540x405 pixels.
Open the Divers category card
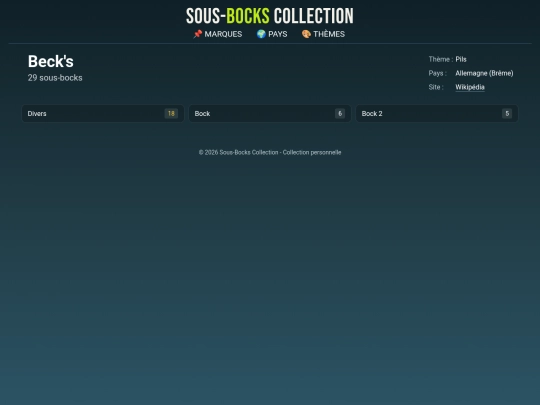(x=103, y=114)
